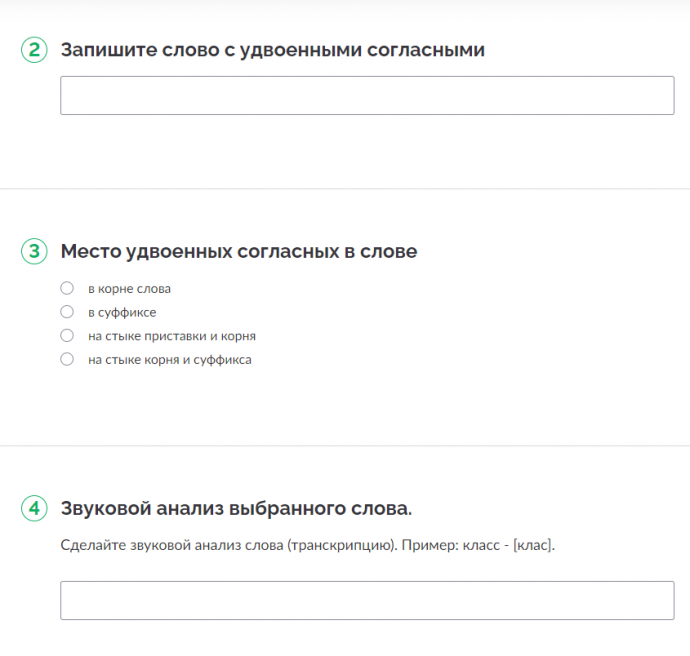Viewport: 690px width, 656px height.
Task: Choose the 'в суффиксе' radio circle
Action: [x=67, y=312]
